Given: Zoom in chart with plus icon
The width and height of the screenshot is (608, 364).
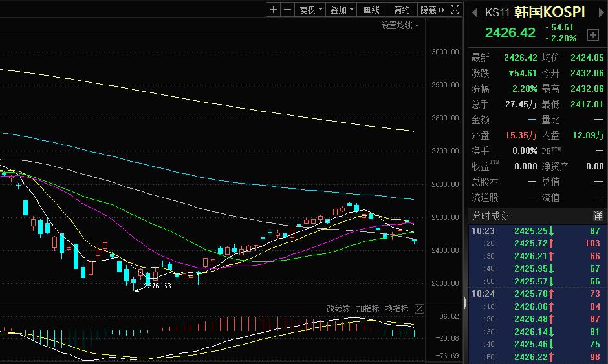Looking at the screenshot, I should tap(273, 10).
